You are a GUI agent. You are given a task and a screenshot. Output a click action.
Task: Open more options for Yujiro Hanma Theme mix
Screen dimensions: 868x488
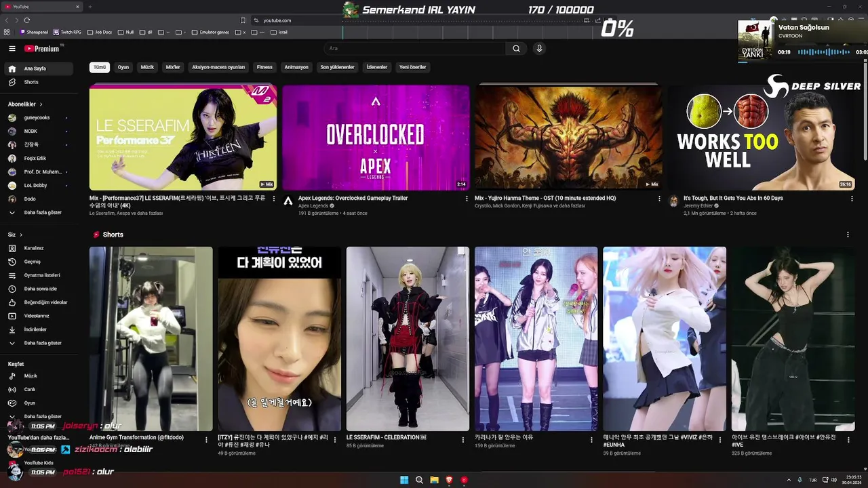click(659, 199)
